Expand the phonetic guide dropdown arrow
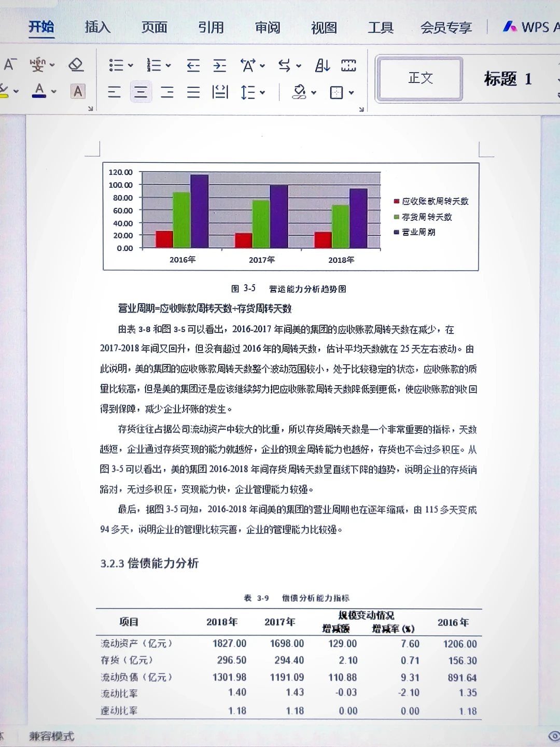Screen dimensions: 560x747 click(52, 65)
